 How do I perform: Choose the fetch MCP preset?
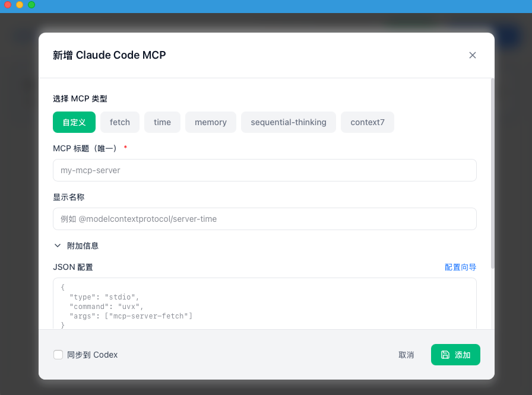[120, 122]
